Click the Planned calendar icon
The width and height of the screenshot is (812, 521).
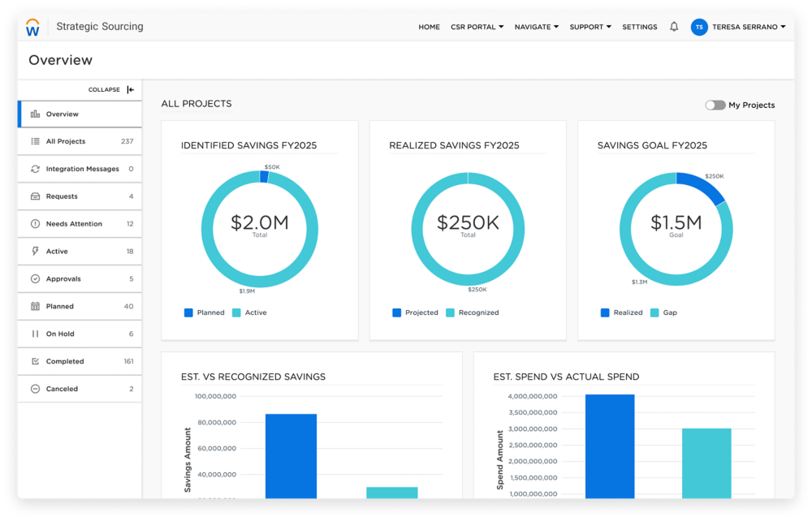(35, 307)
